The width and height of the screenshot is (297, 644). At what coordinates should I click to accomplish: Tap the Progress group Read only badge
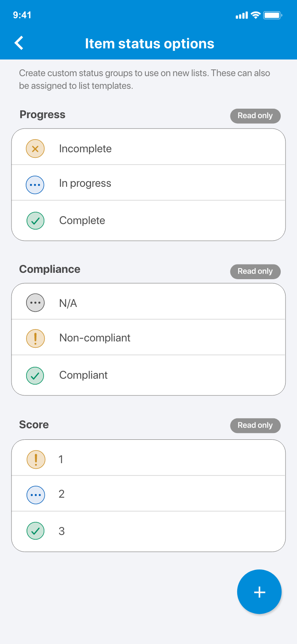(255, 116)
